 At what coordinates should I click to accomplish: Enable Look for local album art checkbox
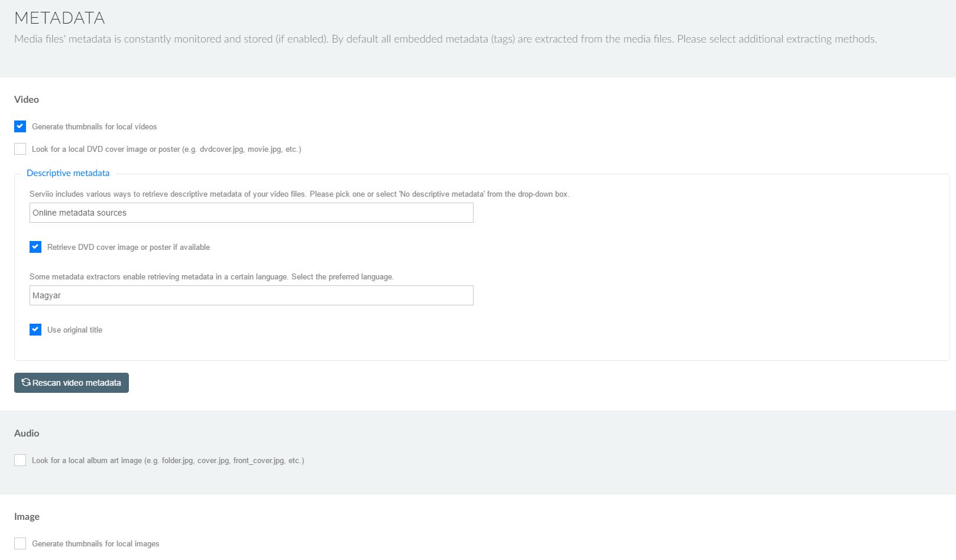[x=20, y=460]
